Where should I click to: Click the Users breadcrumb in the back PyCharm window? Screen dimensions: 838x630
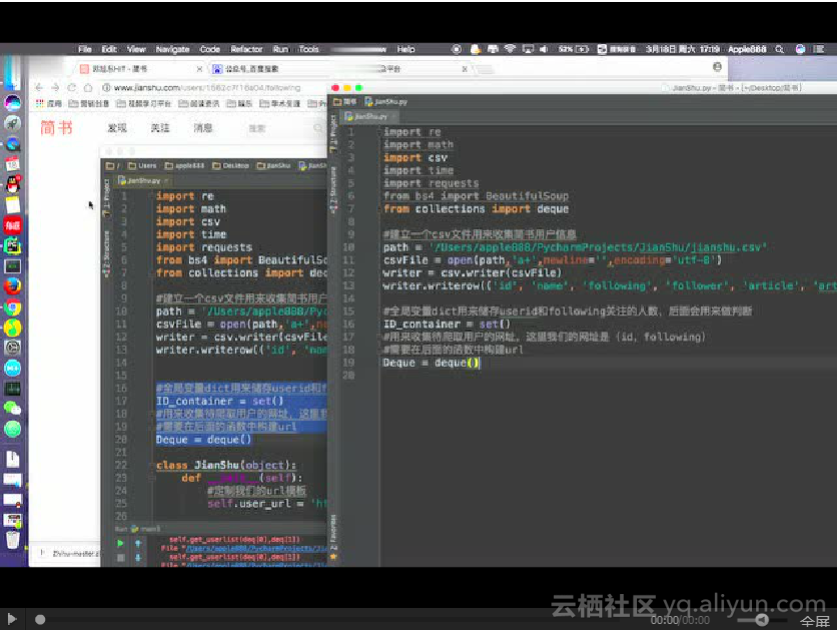(x=142, y=166)
